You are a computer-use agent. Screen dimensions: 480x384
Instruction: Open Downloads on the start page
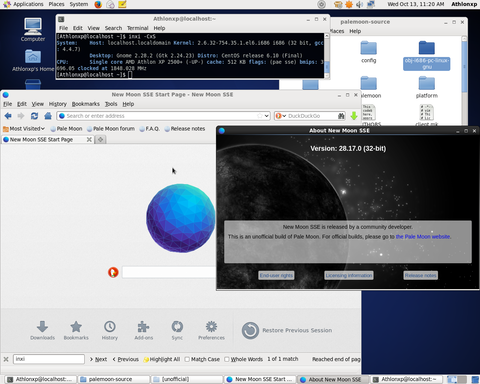pos(42,330)
